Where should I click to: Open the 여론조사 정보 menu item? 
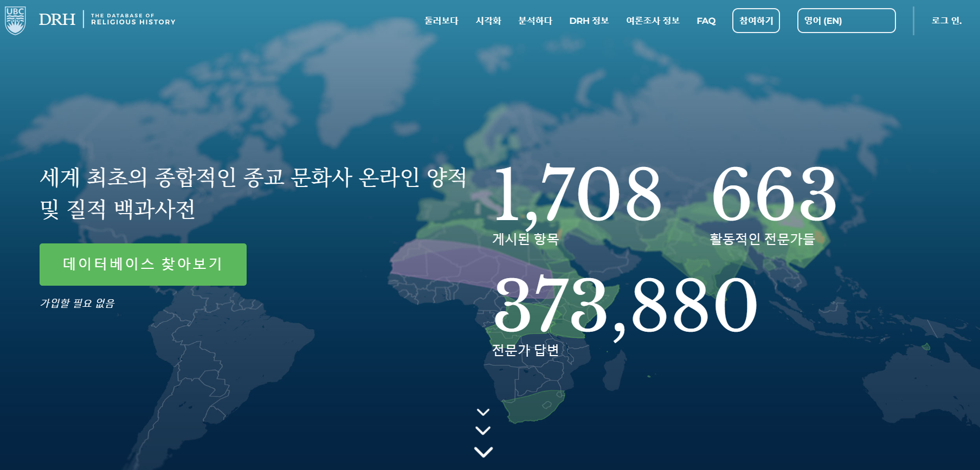coord(653,21)
